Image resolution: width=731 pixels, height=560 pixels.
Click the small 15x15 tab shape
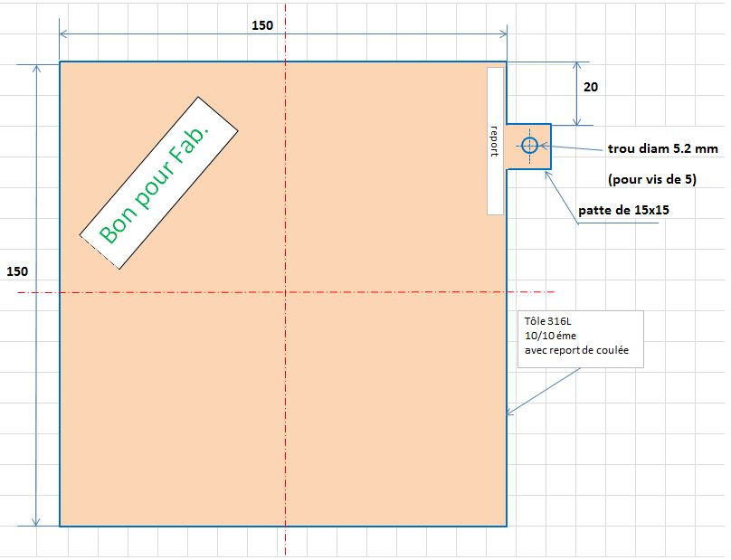pos(541,159)
